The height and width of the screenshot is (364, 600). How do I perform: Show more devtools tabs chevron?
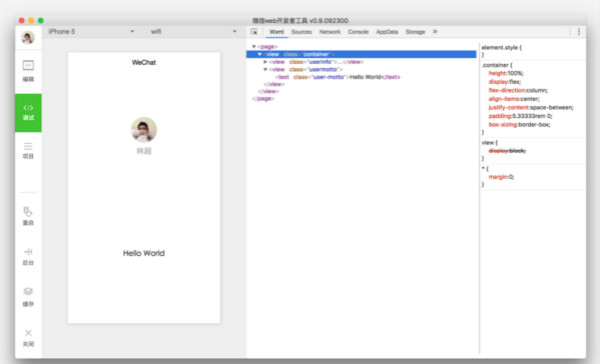pyautogui.click(x=435, y=32)
